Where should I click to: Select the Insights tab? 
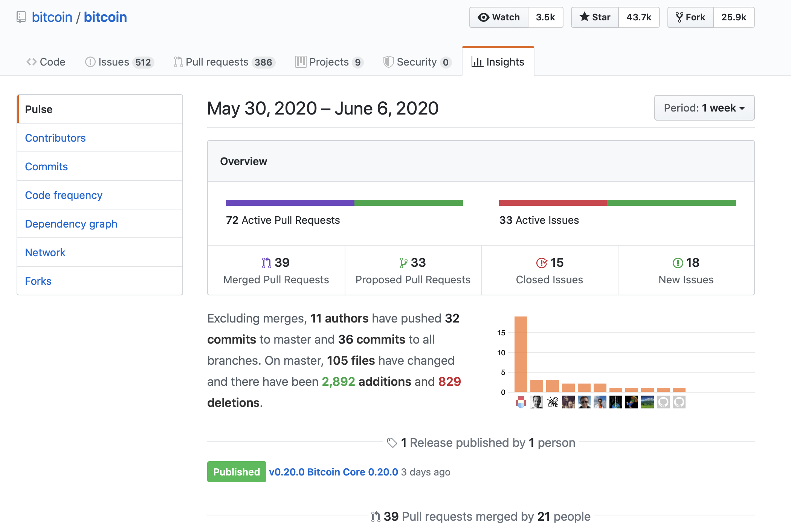coord(498,62)
